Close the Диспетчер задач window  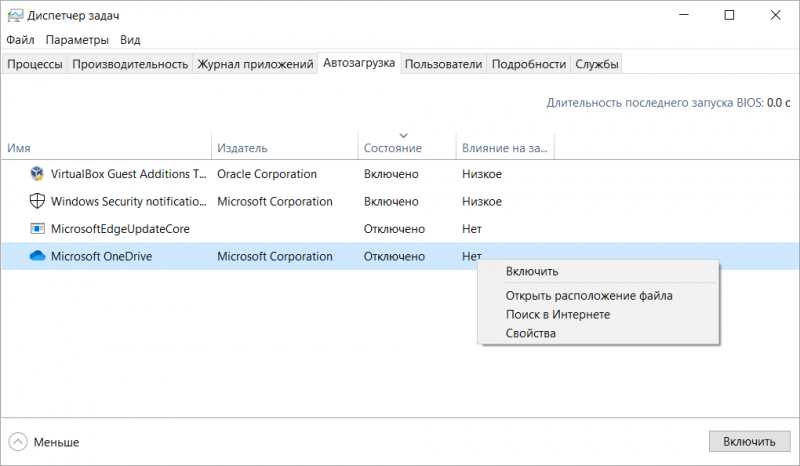point(776,15)
